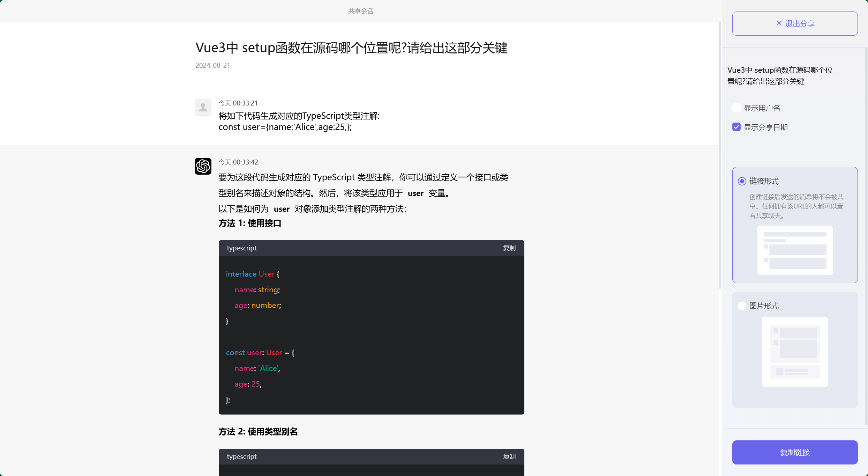Click the typescript label on second code block
868x476 pixels.
coord(241,456)
